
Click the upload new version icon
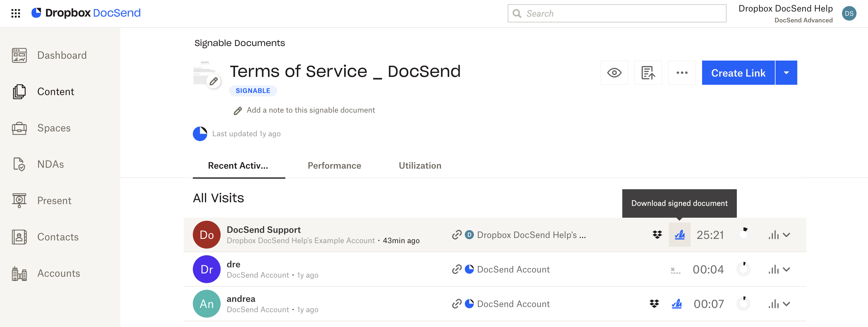tap(648, 73)
